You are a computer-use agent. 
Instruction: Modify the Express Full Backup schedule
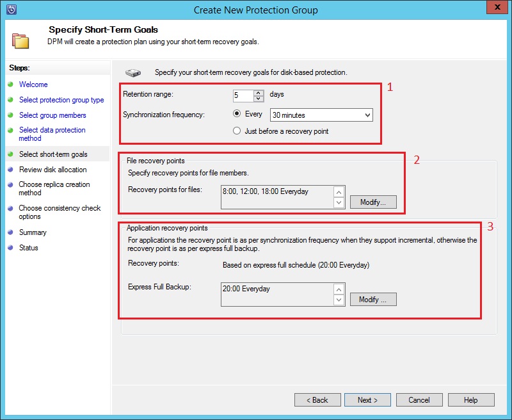click(373, 300)
